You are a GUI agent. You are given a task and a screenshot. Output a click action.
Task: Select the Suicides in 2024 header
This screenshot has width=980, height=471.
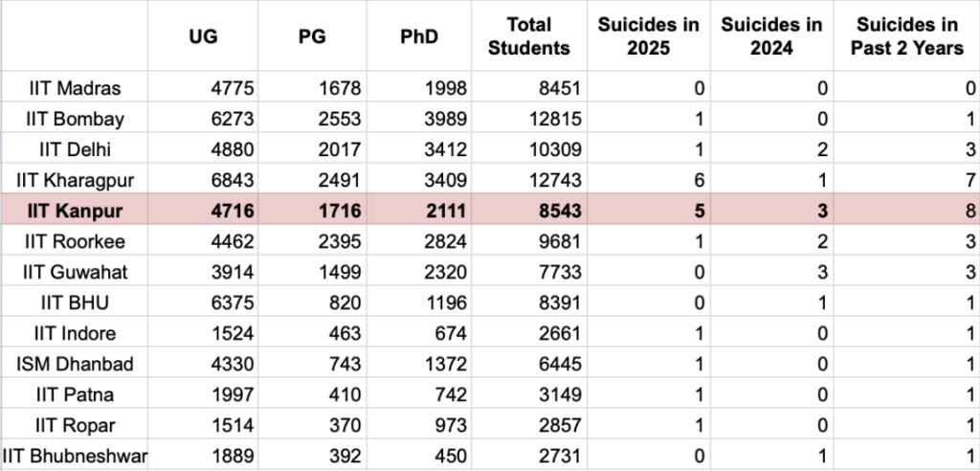(x=770, y=35)
